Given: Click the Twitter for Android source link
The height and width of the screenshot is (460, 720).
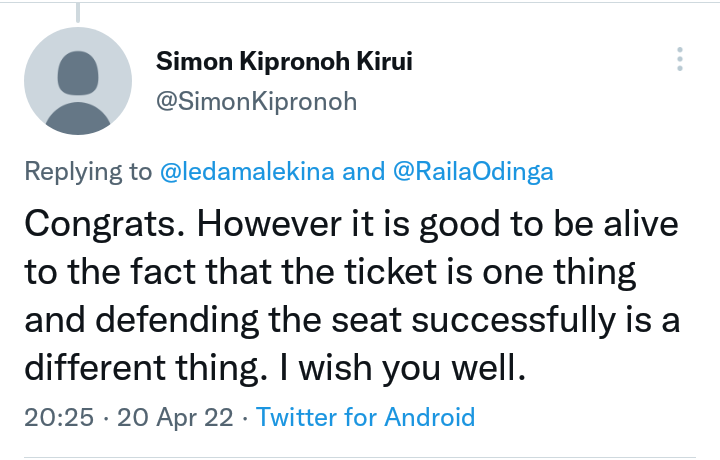Looking at the screenshot, I should point(366,417).
